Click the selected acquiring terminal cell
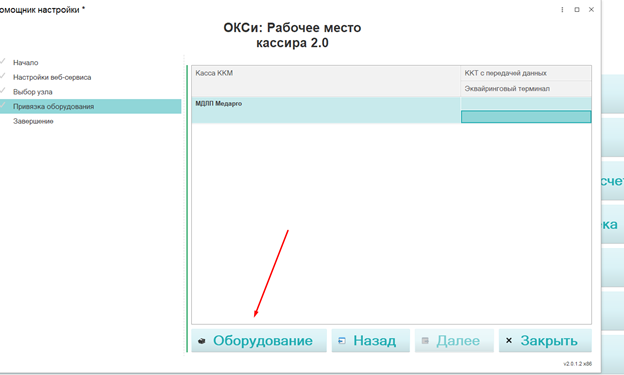The width and height of the screenshot is (624, 375). 526,117
